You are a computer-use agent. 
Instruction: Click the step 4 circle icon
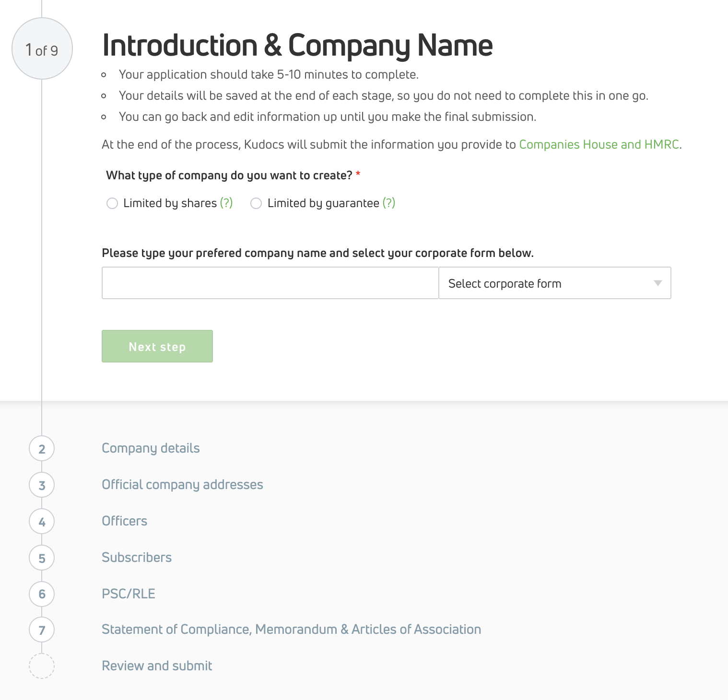[42, 522]
